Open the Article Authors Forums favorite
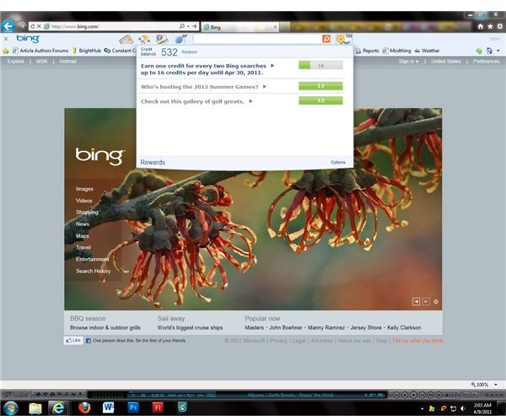This screenshot has width=506, height=420. point(40,51)
